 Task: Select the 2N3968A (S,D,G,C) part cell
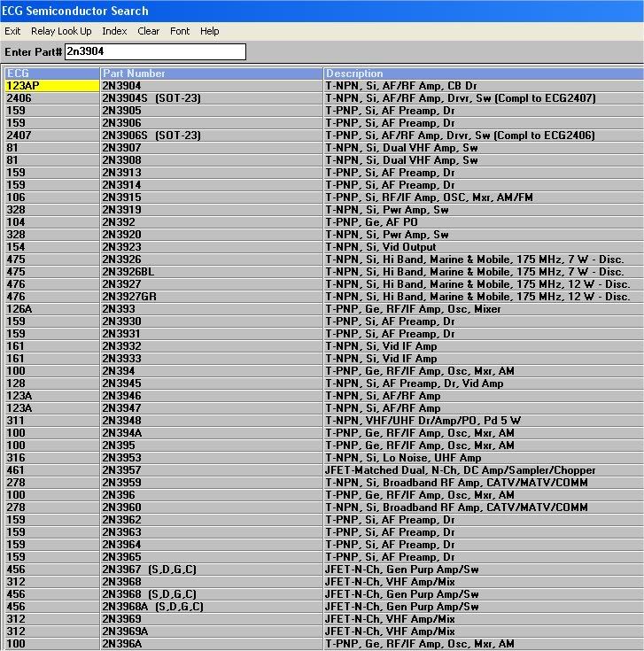click(212, 607)
